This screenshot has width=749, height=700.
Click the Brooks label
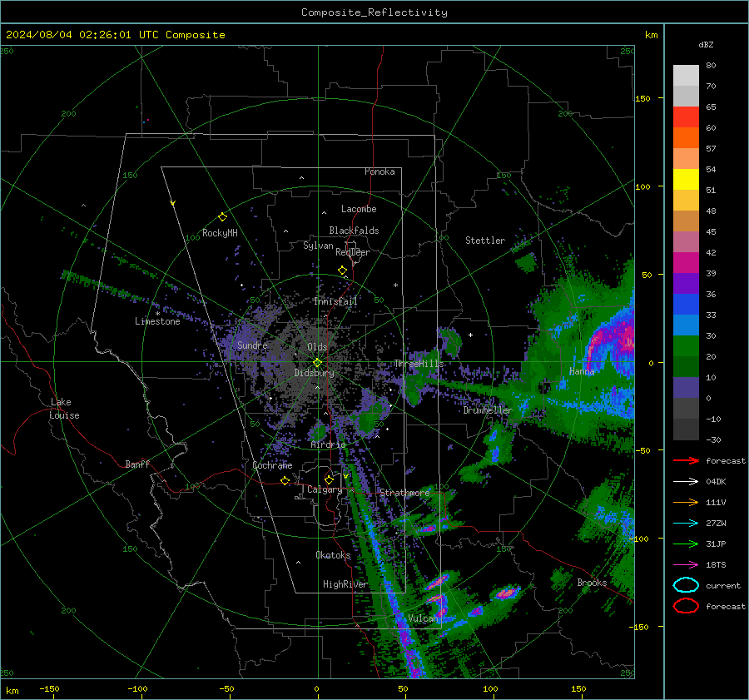(592, 583)
